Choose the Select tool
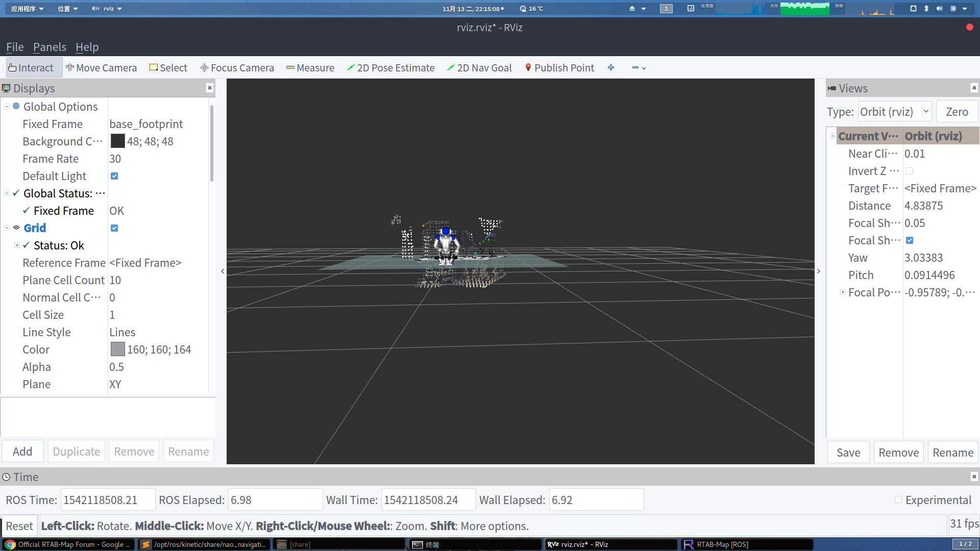Image resolution: width=980 pixels, height=551 pixels. [x=168, y=68]
